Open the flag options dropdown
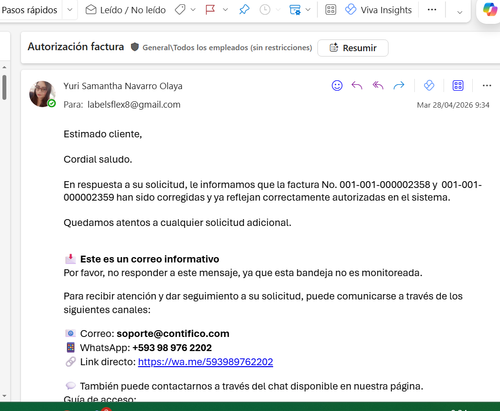The height and width of the screenshot is (411, 500). point(225,10)
